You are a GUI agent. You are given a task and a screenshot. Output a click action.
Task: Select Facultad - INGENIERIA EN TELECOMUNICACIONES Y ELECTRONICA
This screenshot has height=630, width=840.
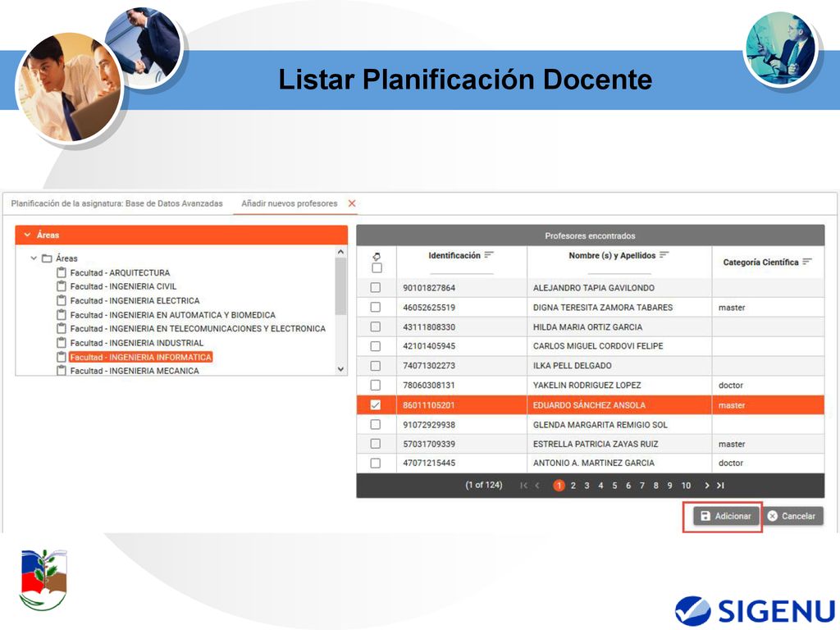tap(198, 328)
